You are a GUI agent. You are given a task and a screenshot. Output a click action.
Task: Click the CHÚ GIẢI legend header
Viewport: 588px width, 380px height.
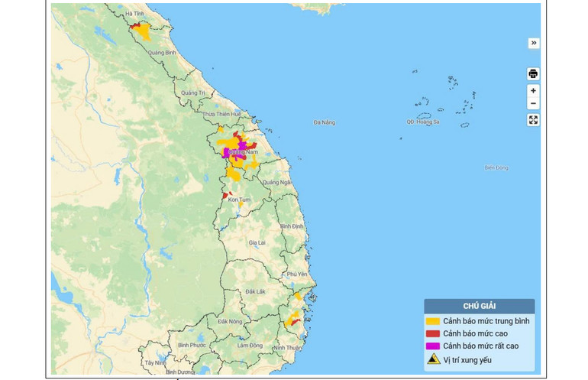click(x=480, y=306)
